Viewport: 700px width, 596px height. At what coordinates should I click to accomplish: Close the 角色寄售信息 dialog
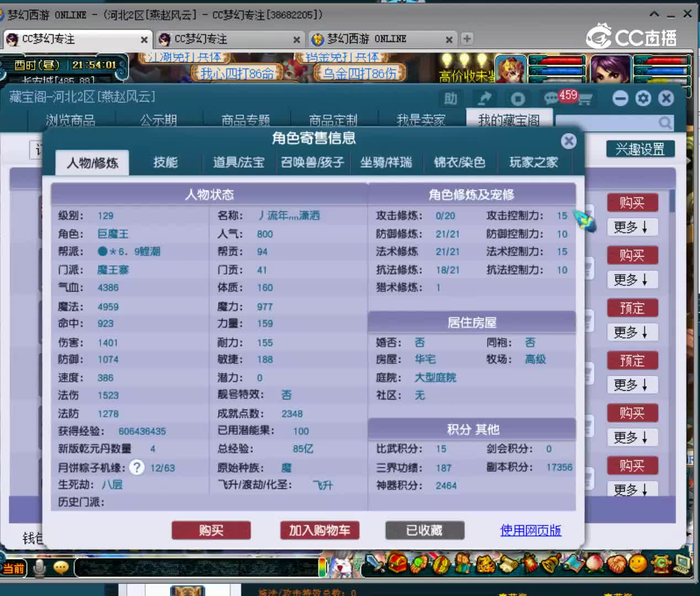pyautogui.click(x=569, y=141)
